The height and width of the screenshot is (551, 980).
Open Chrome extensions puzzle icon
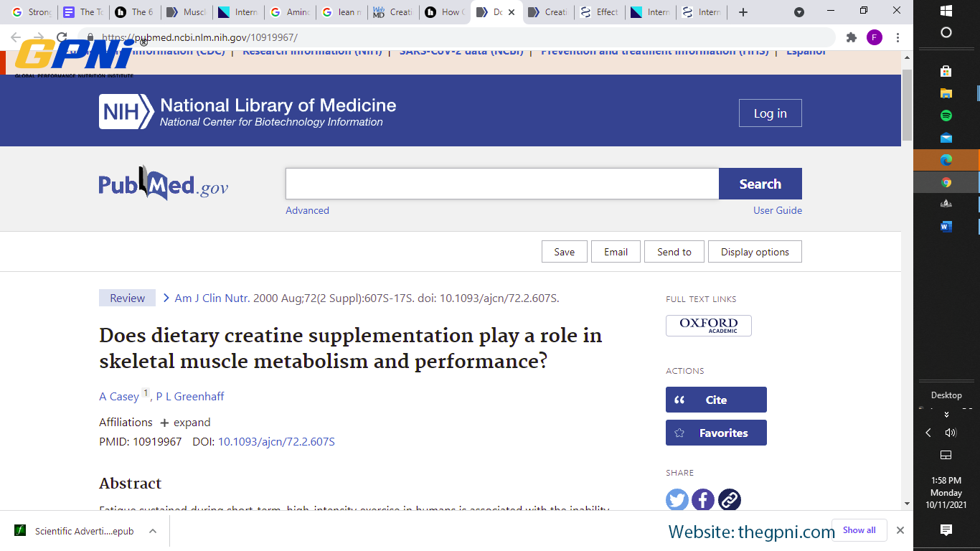[852, 37]
